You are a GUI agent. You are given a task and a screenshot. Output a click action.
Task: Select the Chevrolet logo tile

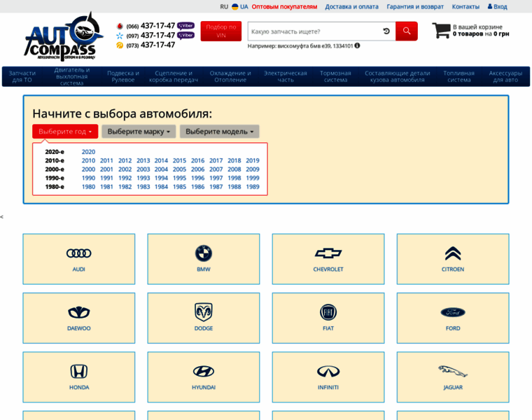coord(328,259)
